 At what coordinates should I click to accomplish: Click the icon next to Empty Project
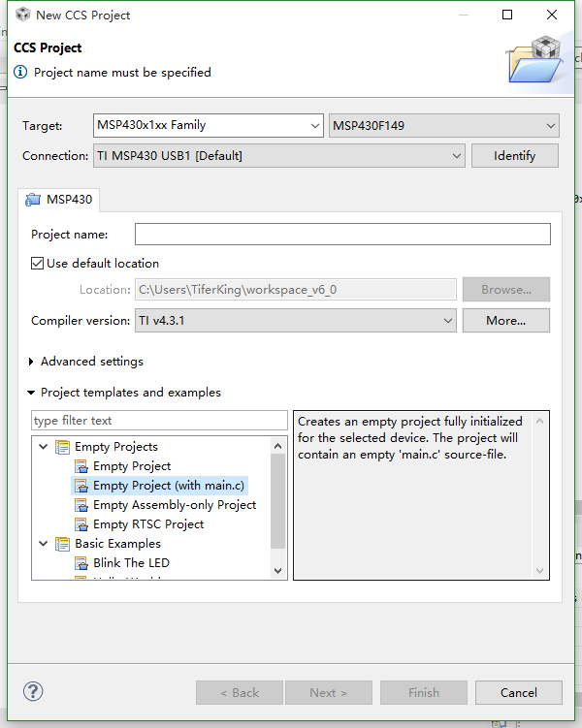coord(81,466)
